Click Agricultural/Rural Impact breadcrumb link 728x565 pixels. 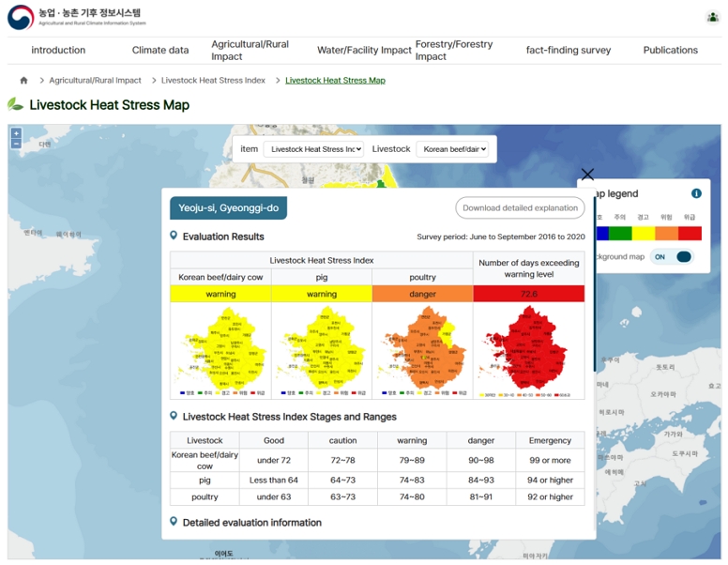pos(95,81)
